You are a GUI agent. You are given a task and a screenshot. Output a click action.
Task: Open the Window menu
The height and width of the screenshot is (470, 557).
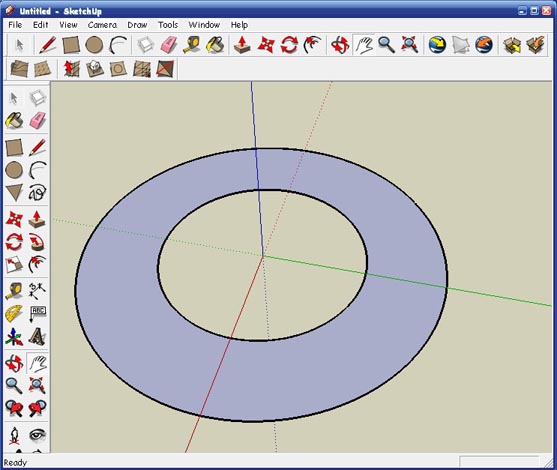tap(204, 25)
